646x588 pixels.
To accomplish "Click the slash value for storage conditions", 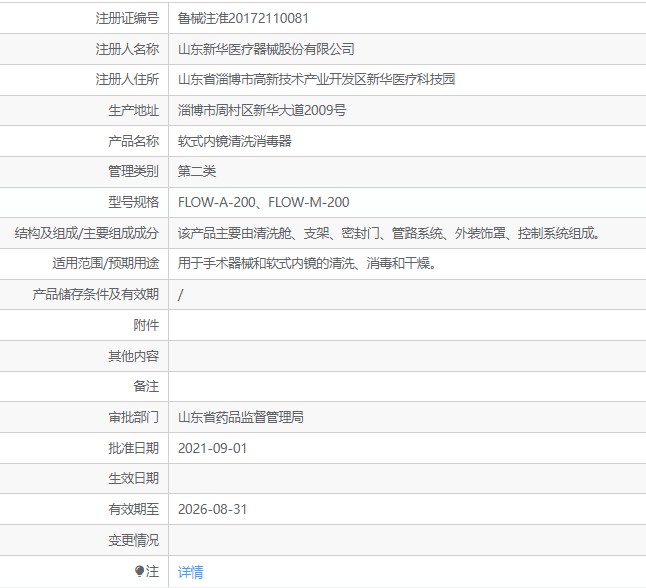I will [x=180, y=294].
